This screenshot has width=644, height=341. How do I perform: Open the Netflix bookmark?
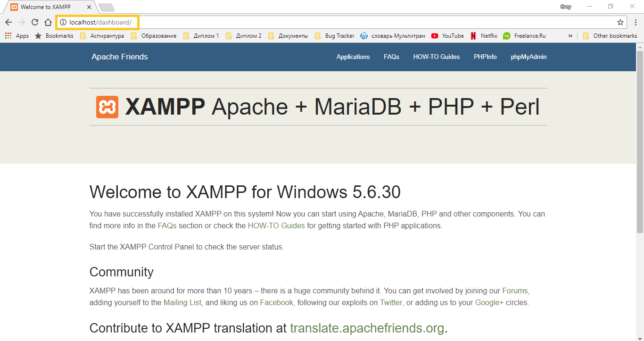484,36
